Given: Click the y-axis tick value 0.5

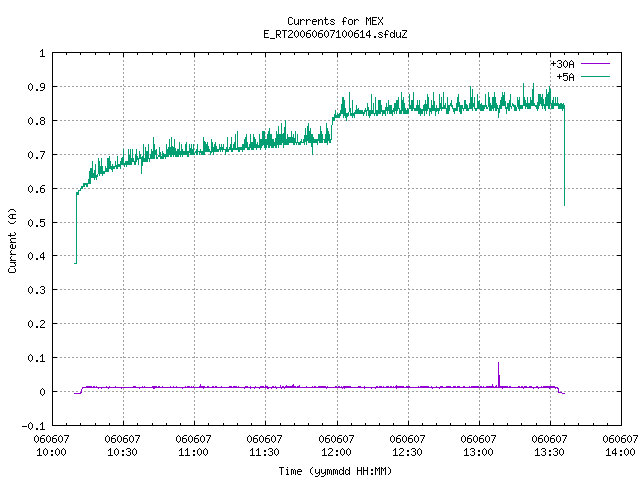Looking at the screenshot, I should pyautogui.click(x=36, y=222).
